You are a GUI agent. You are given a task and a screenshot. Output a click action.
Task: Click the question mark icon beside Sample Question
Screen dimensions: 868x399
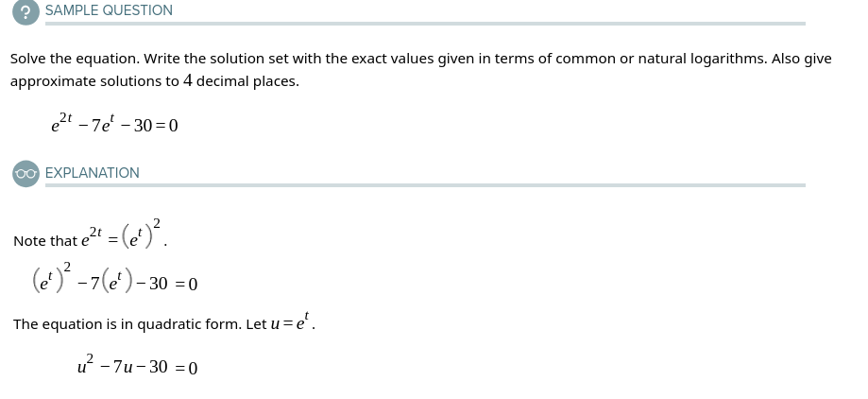click(26, 11)
